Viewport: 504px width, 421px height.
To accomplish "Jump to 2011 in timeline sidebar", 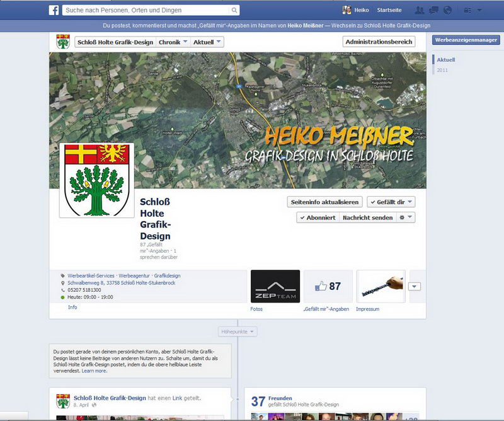I will 442,70.
